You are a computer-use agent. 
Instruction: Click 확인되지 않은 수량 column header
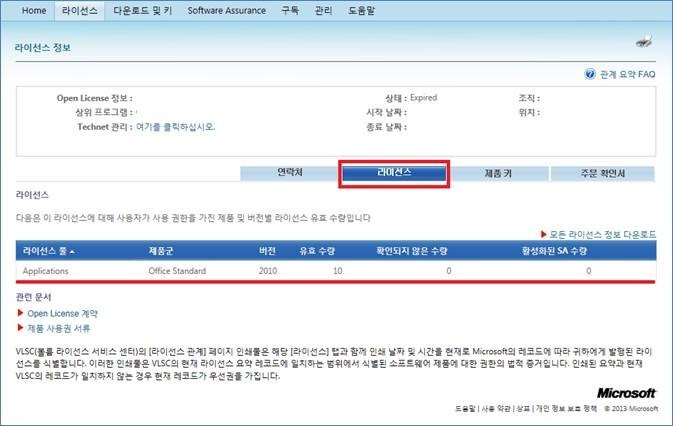click(412, 251)
